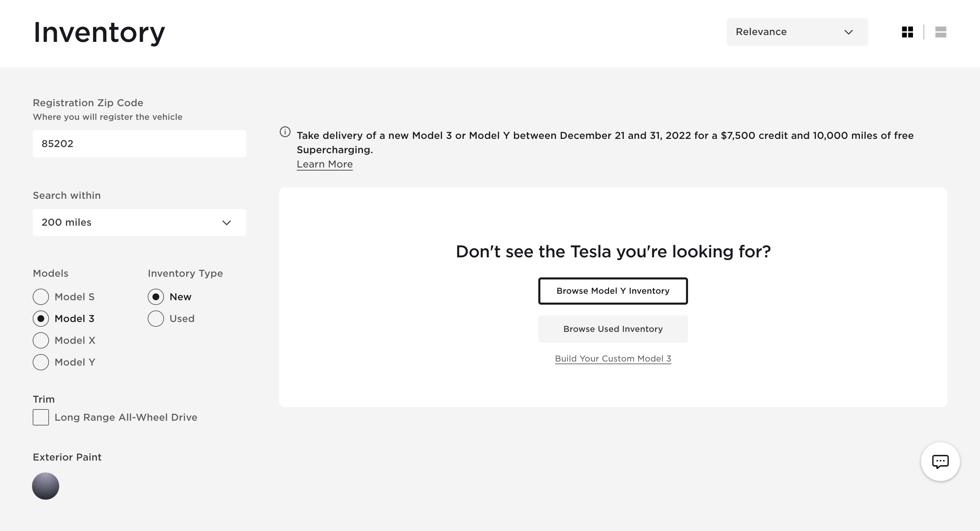Viewport: 980px width, 531px height.
Task: Choose Used inventory type
Action: coord(156,319)
